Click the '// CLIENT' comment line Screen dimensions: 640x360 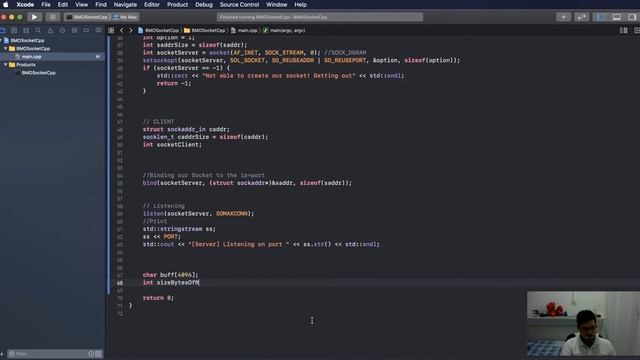158,122
